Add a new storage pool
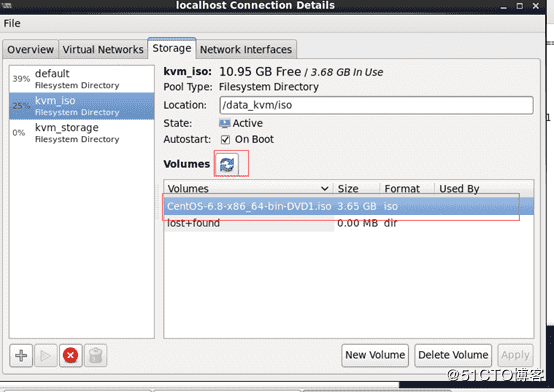Viewport: 554px width, 392px height. click(21, 355)
